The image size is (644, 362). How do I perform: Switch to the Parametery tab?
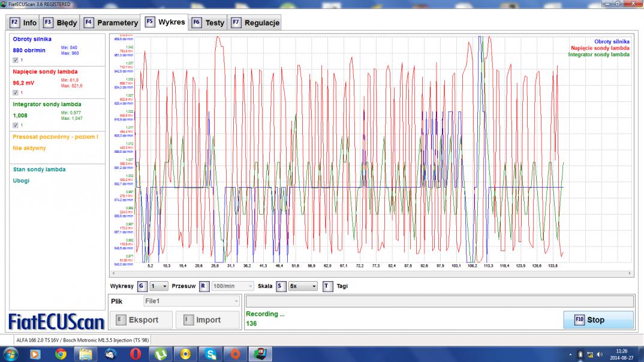[111, 23]
